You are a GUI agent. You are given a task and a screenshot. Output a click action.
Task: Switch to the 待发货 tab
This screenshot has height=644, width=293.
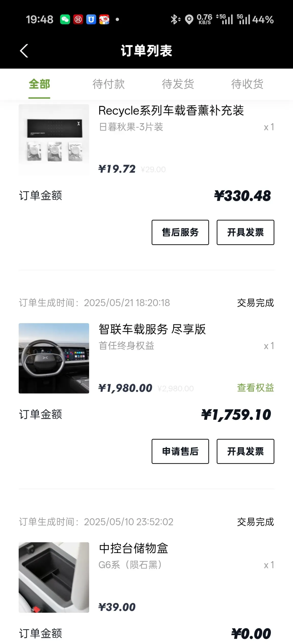[x=178, y=84]
